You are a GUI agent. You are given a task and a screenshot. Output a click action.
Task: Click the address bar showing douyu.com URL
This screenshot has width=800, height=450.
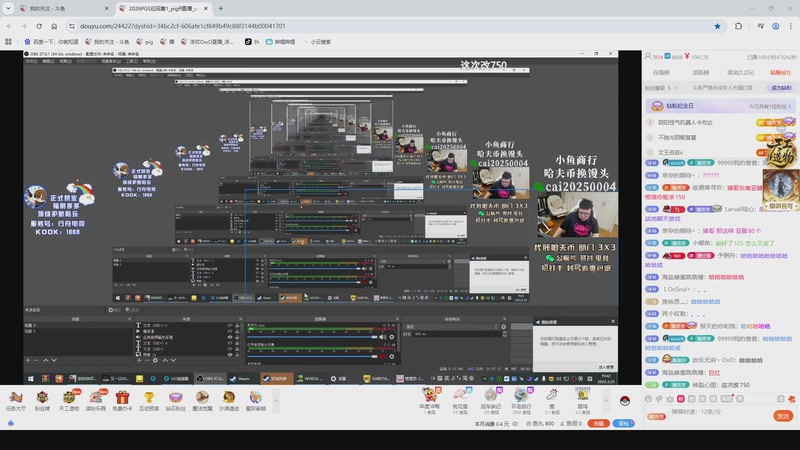(388, 26)
